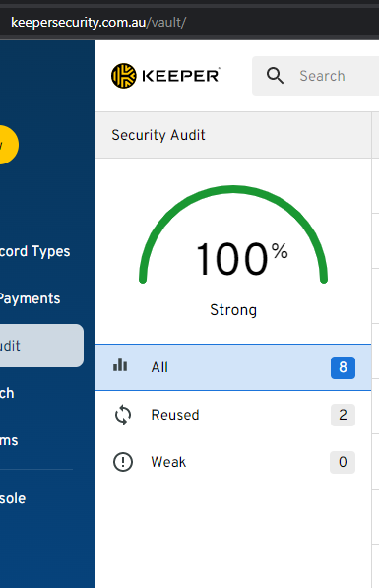Open the Admin Console sidebar link
Image resolution: width=379 pixels, height=588 pixels.
pyautogui.click(x=13, y=498)
